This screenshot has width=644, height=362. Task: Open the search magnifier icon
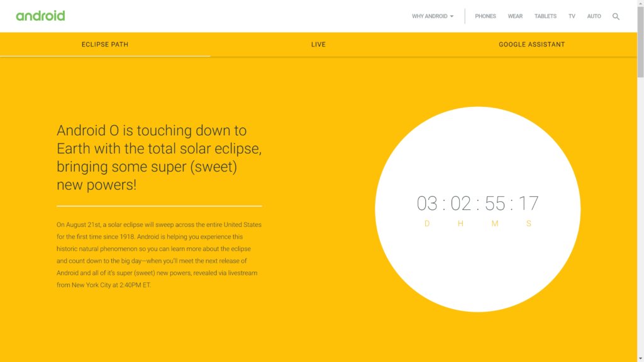click(x=616, y=16)
